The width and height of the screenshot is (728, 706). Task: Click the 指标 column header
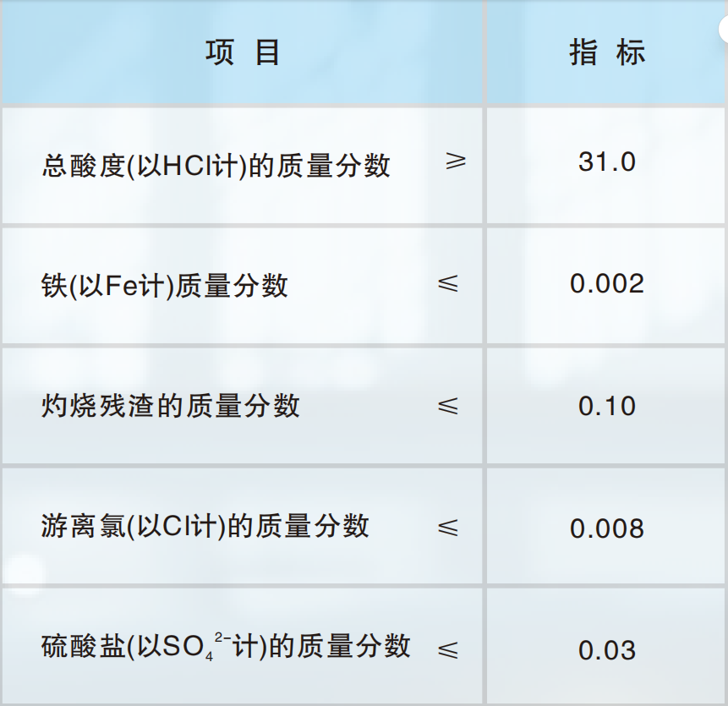coord(607,52)
